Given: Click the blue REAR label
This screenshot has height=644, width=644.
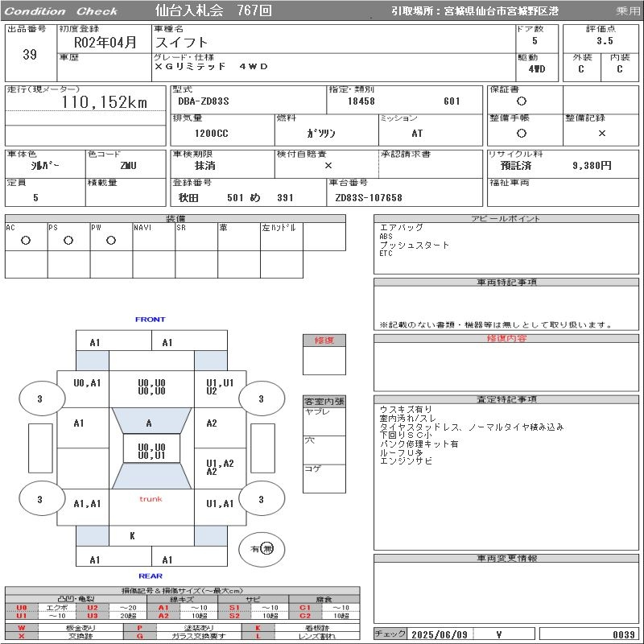Looking at the screenshot, I should pyautogui.click(x=151, y=576).
